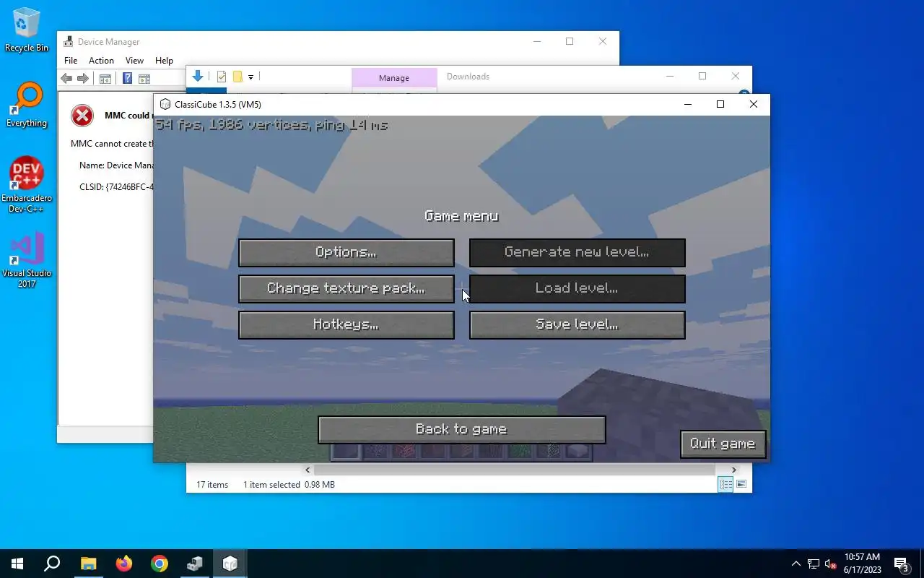Screen dimensions: 924x578
Task: Click Device Manager's back arrow toolbar icon
Action: tap(66, 79)
